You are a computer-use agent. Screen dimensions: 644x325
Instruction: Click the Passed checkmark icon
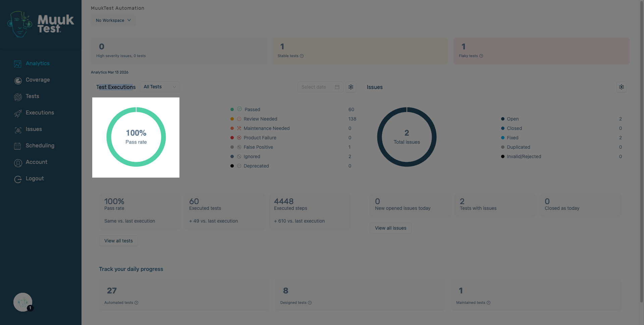click(239, 109)
